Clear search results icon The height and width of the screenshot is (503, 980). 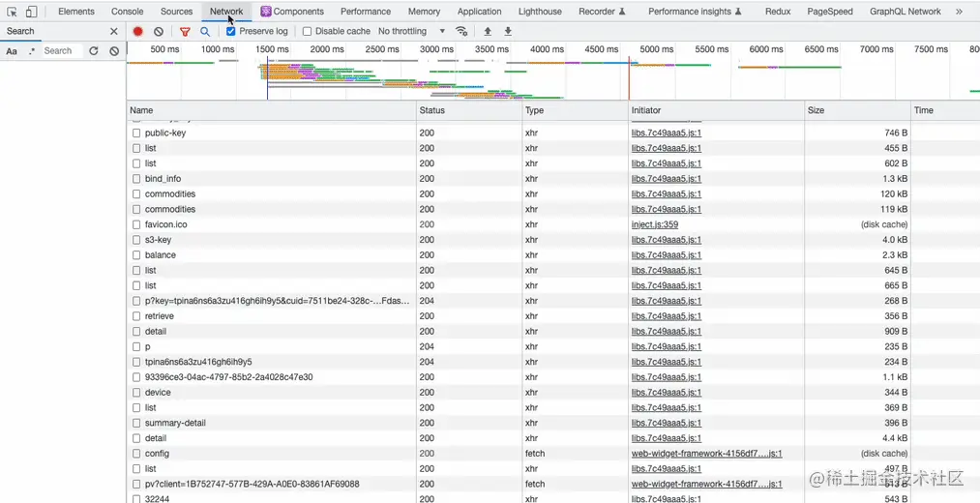[x=114, y=51]
